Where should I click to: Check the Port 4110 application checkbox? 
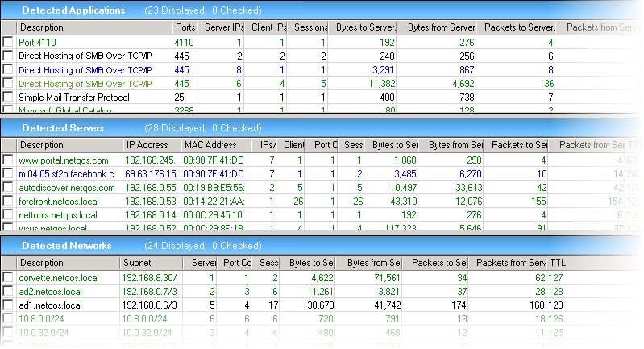[x=8, y=42]
